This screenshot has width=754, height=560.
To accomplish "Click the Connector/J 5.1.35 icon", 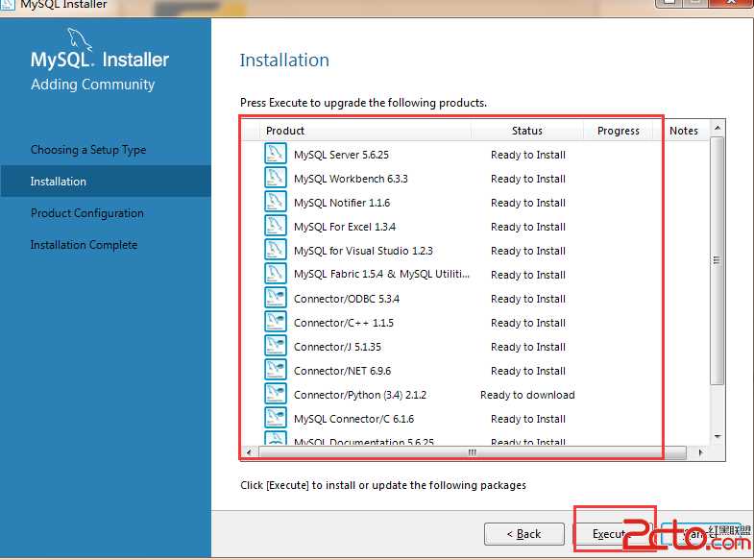I will click(x=275, y=346).
